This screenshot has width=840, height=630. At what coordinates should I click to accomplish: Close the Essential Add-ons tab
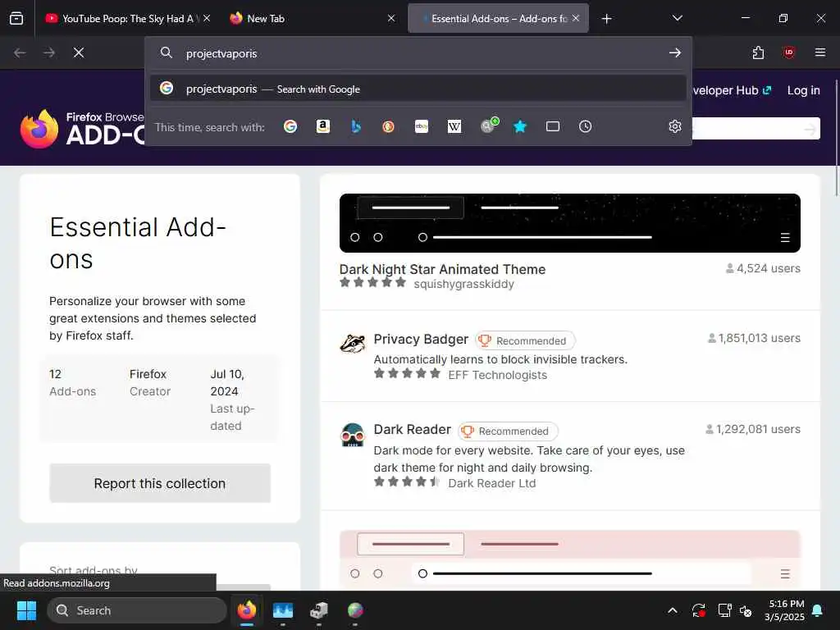click(x=576, y=18)
